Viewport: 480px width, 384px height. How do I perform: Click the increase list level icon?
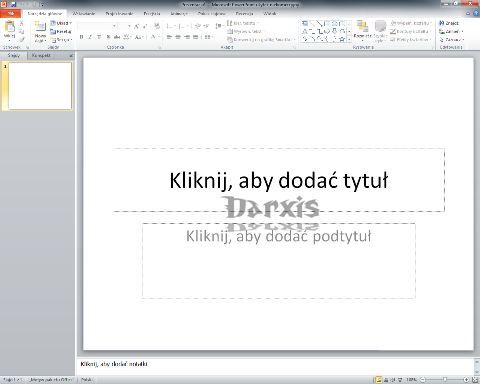(206, 26)
